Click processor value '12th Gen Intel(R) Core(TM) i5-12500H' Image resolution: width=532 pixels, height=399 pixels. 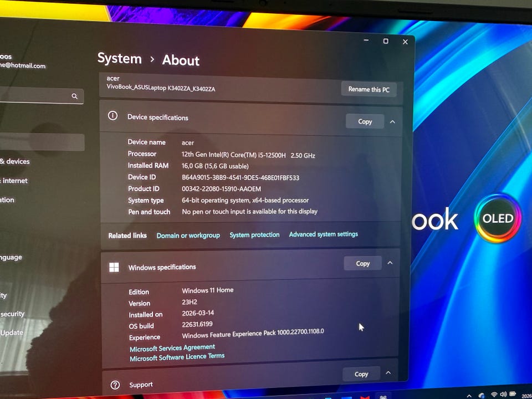point(233,155)
